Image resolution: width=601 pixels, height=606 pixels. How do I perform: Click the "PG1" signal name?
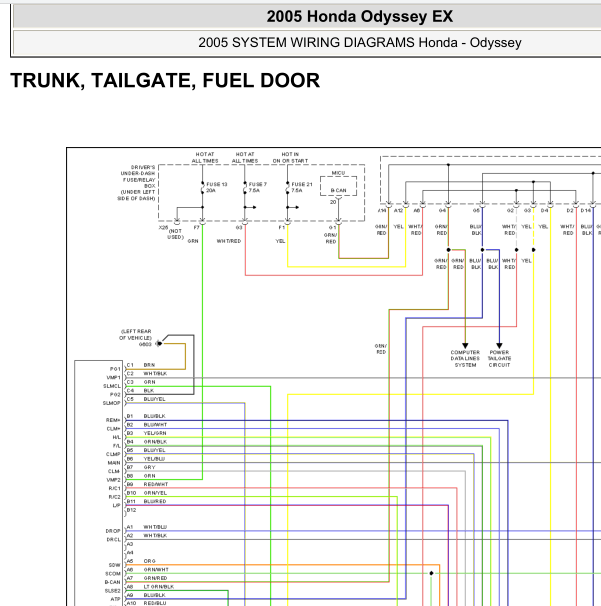click(115, 369)
